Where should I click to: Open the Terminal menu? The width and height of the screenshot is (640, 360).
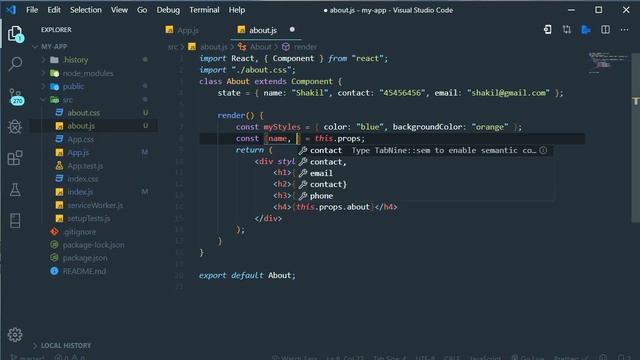[x=204, y=10]
